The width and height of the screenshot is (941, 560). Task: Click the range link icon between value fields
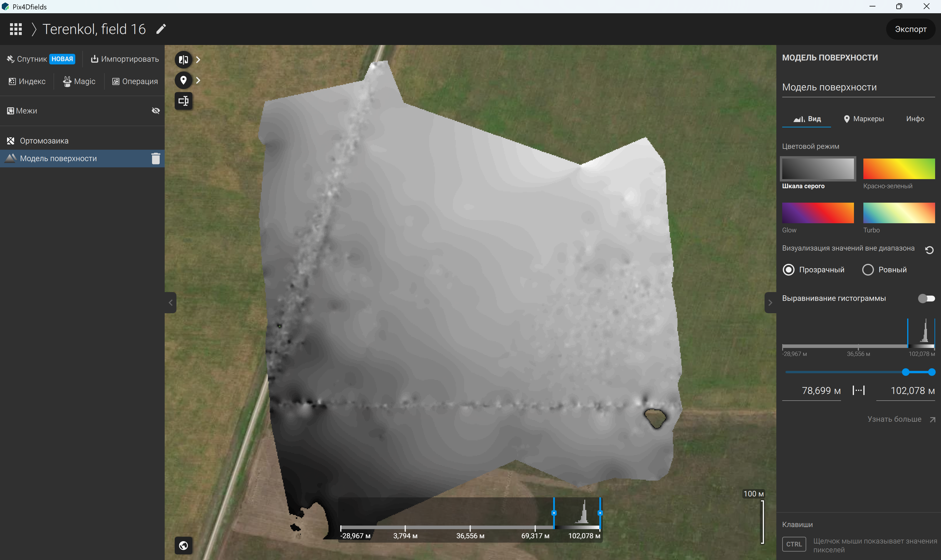pyautogui.click(x=858, y=390)
